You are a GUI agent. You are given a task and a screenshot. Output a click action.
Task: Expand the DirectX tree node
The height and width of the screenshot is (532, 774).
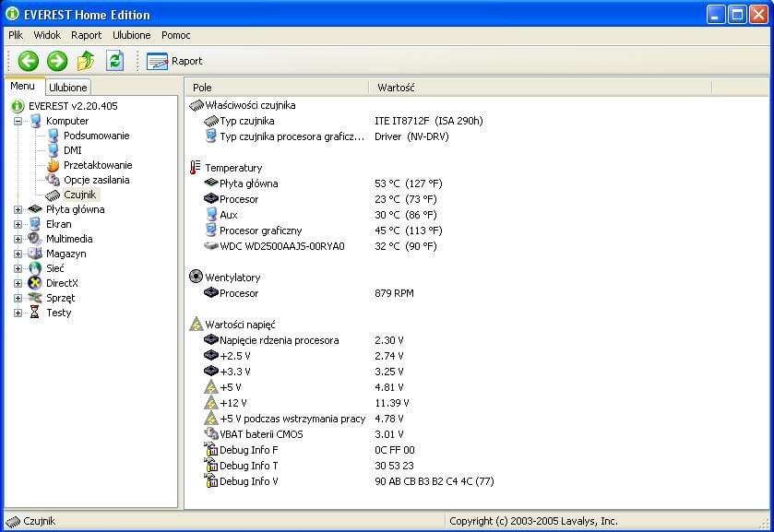tap(18, 284)
